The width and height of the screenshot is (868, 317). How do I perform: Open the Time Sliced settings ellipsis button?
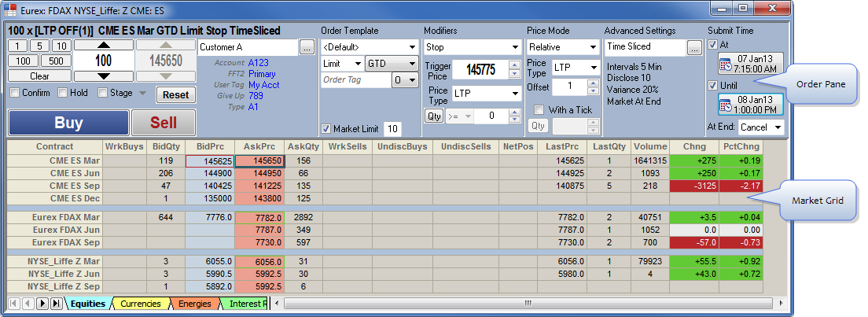tap(694, 48)
